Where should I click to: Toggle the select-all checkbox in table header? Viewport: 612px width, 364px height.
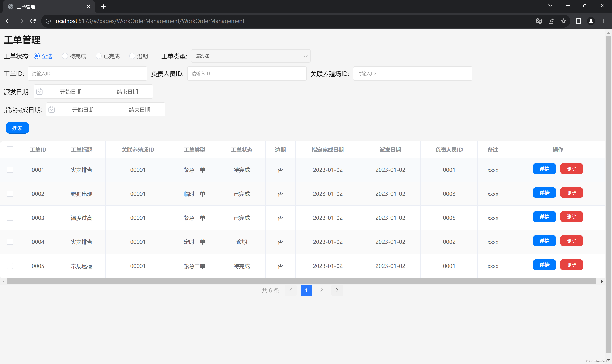click(x=10, y=149)
